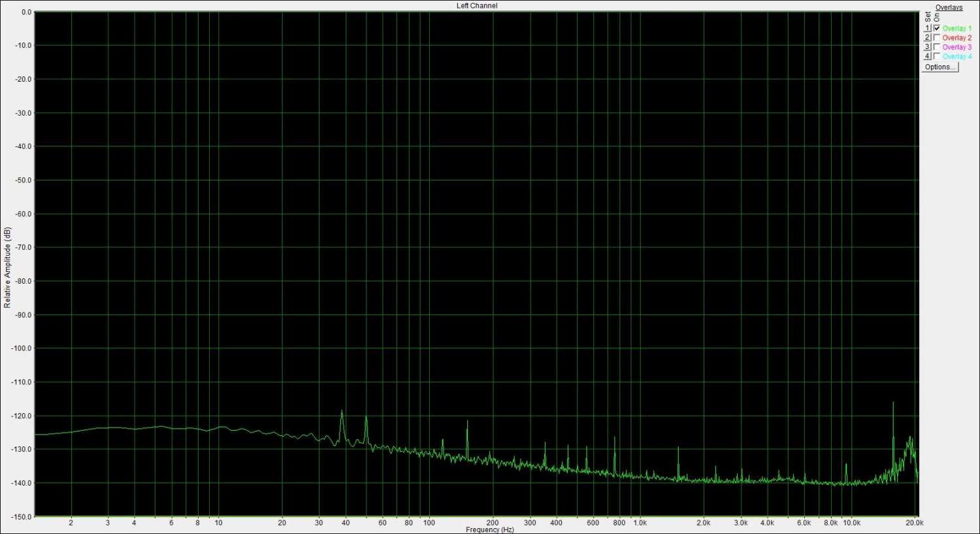980x534 pixels.
Task: Click the Set 2 overlay button
Action: [927, 38]
